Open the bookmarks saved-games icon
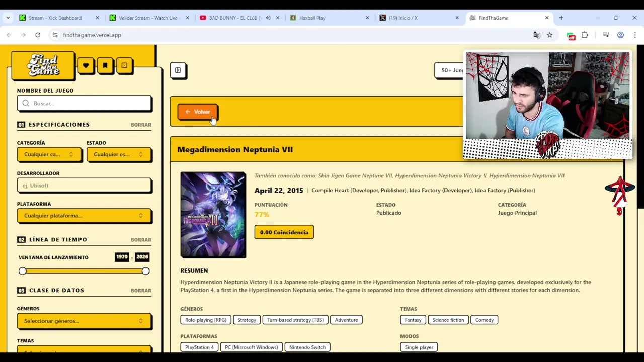 tap(105, 65)
